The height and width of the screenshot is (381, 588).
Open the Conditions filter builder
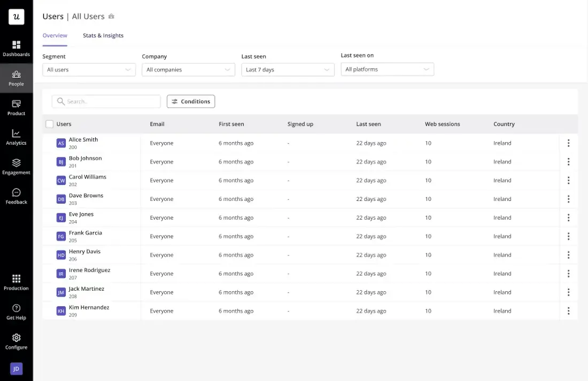click(x=191, y=101)
